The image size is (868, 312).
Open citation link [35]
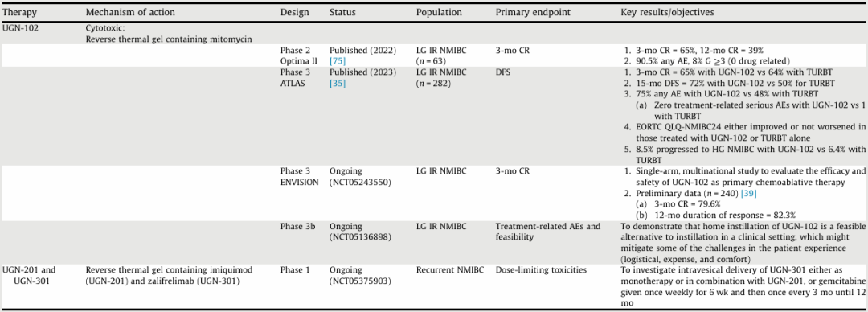tap(337, 83)
